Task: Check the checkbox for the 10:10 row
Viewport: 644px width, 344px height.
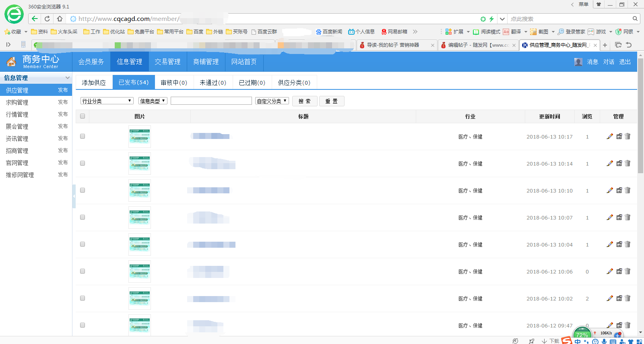Action: tap(83, 191)
